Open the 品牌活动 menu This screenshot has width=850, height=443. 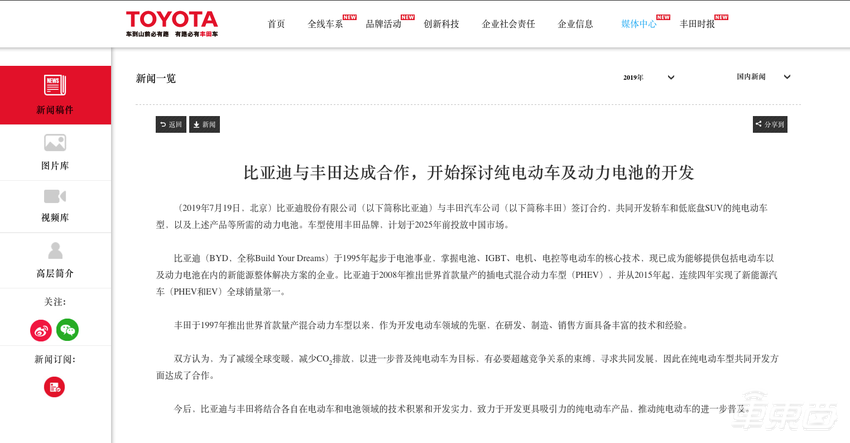[x=383, y=24]
